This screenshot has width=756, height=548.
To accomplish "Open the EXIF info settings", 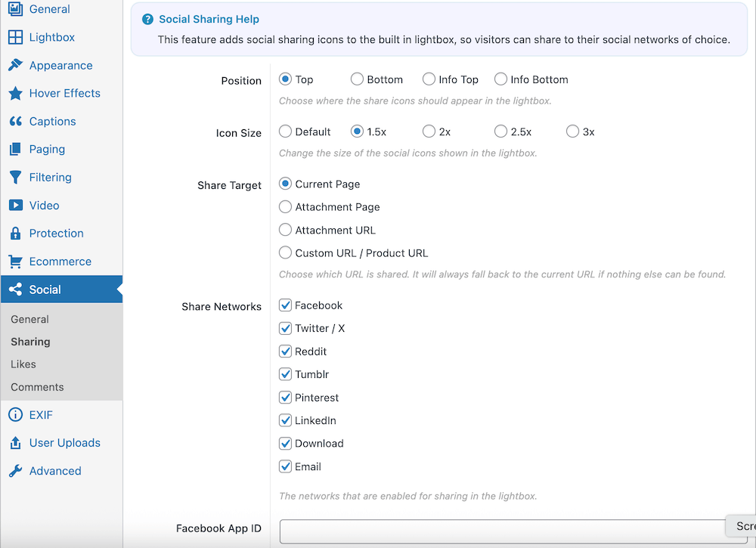I will point(40,414).
